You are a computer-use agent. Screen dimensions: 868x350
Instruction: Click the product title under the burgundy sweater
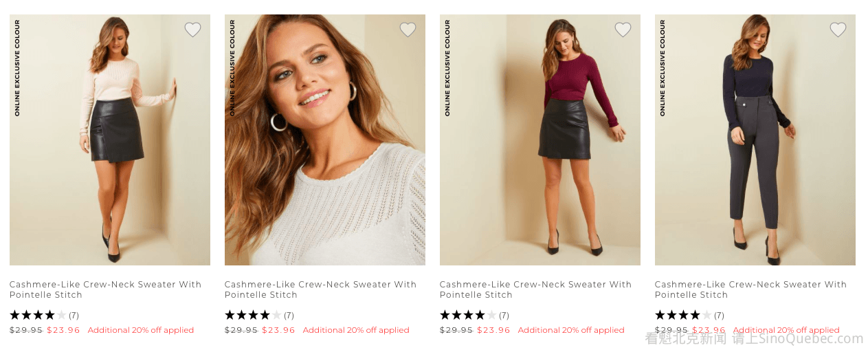[x=535, y=289]
